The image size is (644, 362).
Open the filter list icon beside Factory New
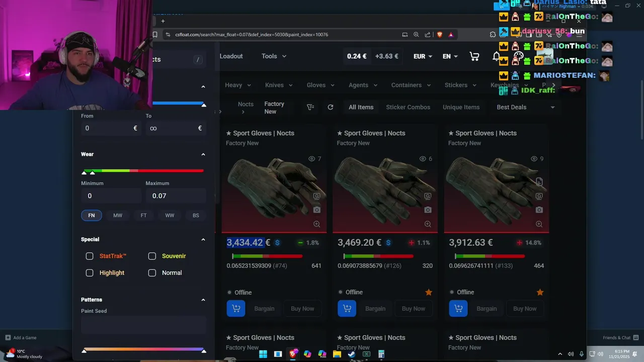(310, 107)
